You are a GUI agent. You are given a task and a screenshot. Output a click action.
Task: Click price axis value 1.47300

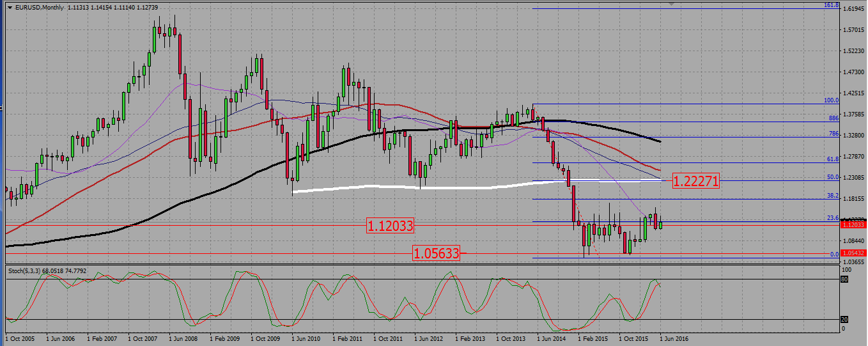point(855,72)
